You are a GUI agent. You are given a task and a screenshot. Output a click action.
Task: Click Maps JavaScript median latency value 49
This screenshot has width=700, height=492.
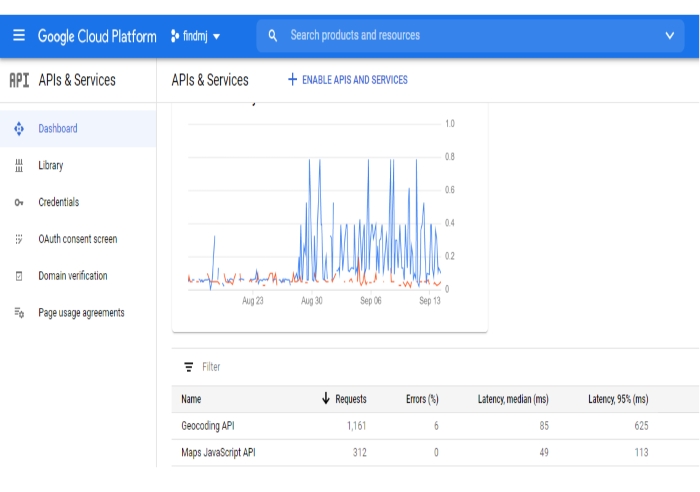pos(544,453)
